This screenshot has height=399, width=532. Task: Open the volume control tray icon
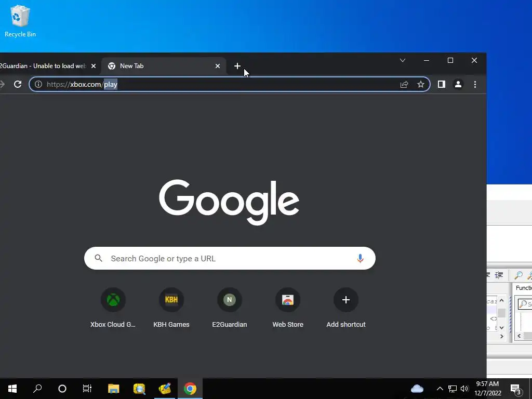coord(464,389)
